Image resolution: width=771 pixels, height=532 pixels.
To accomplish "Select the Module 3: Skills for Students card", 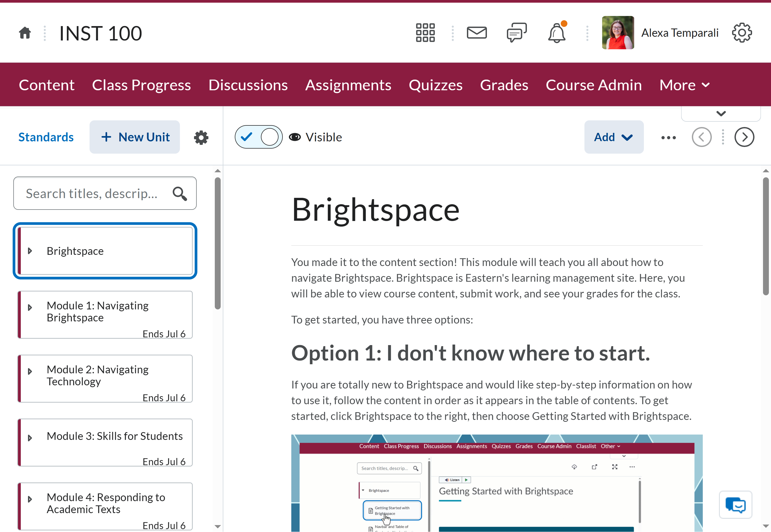I will 105,442.
